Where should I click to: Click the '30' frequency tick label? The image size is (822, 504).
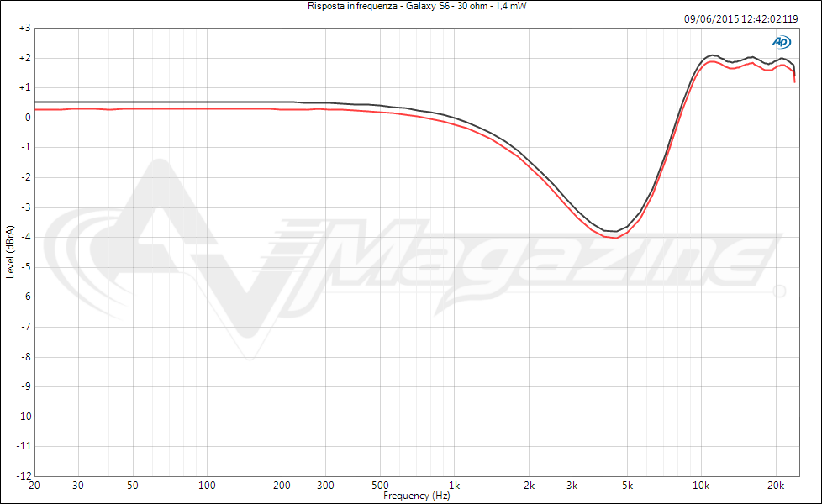pyautogui.click(x=77, y=486)
